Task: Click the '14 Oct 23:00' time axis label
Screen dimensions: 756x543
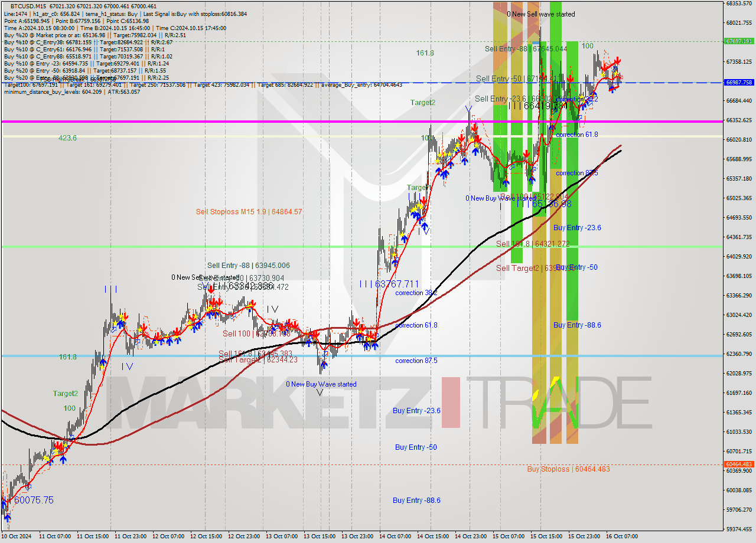Action: coord(471,537)
